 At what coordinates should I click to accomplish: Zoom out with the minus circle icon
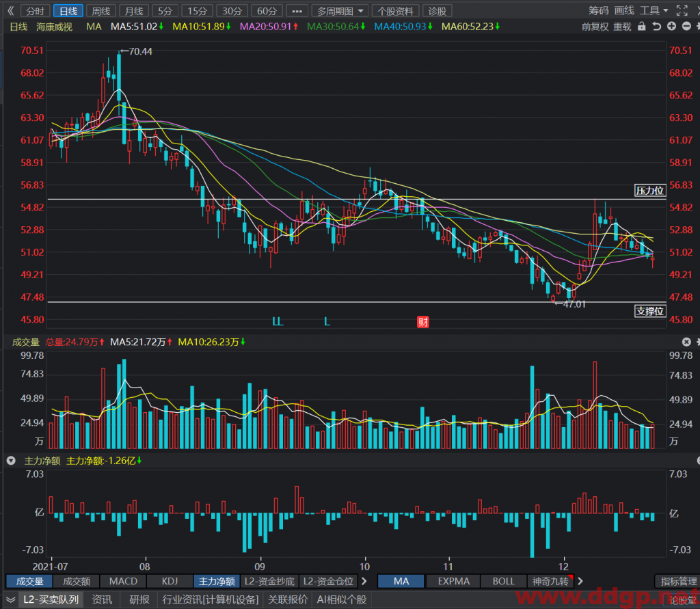686,27
